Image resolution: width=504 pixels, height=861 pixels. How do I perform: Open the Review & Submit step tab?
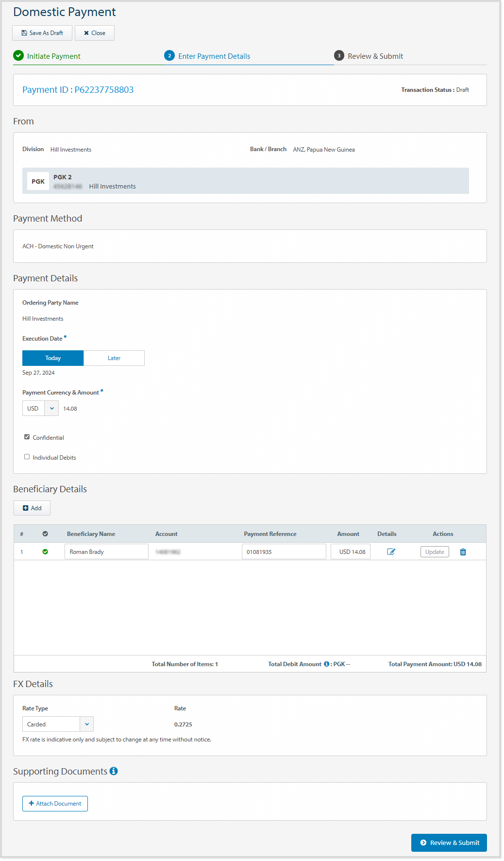[x=375, y=56]
